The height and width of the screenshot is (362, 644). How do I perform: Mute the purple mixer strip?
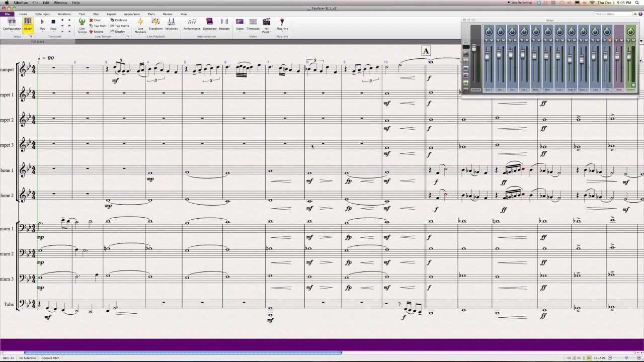click(x=621, y=40)
